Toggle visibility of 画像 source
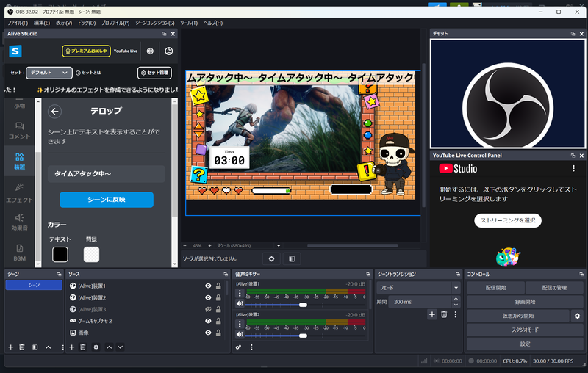 pos(208,333)
